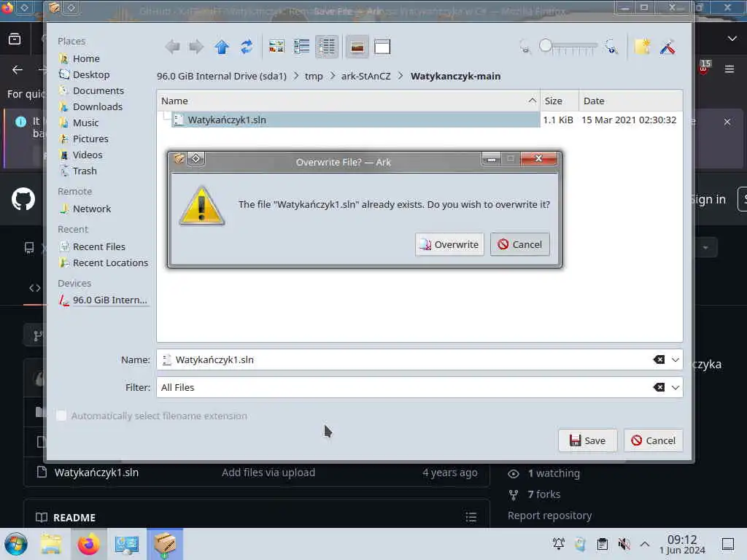
Task: Clear the Name field text
Action: (659, 360)
